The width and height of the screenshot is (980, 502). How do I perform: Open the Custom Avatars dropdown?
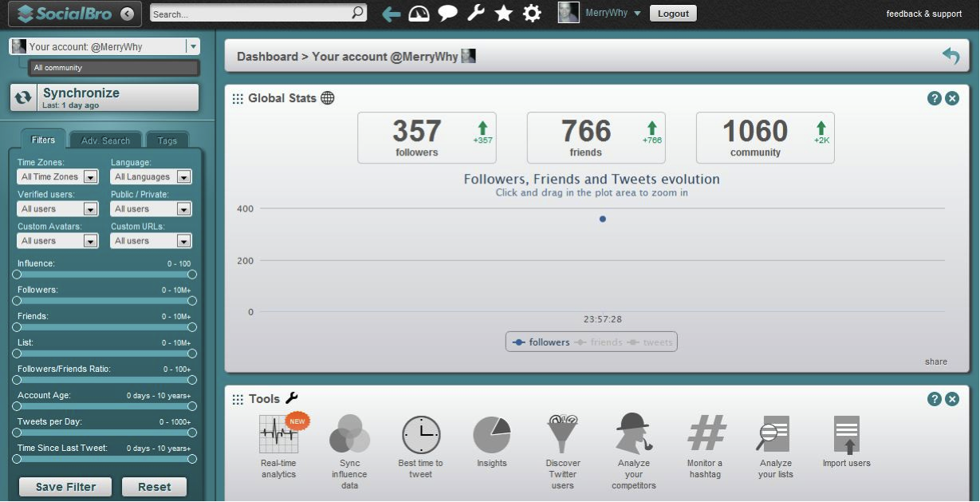click(57, 241)
